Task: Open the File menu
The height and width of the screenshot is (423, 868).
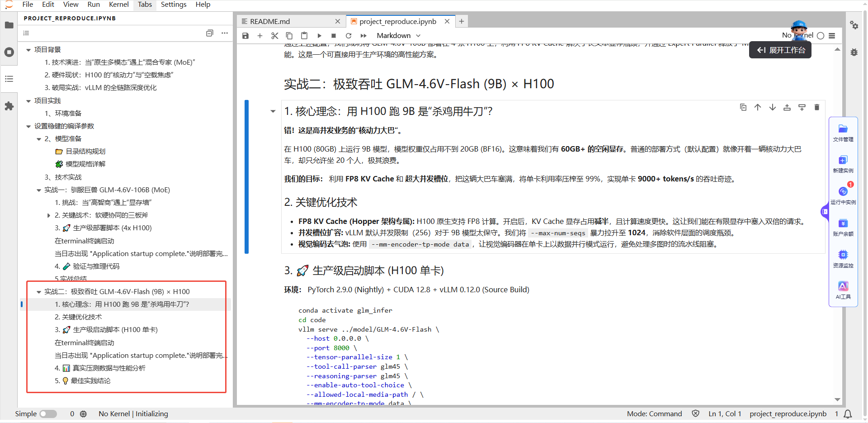Action: point(28,5)
